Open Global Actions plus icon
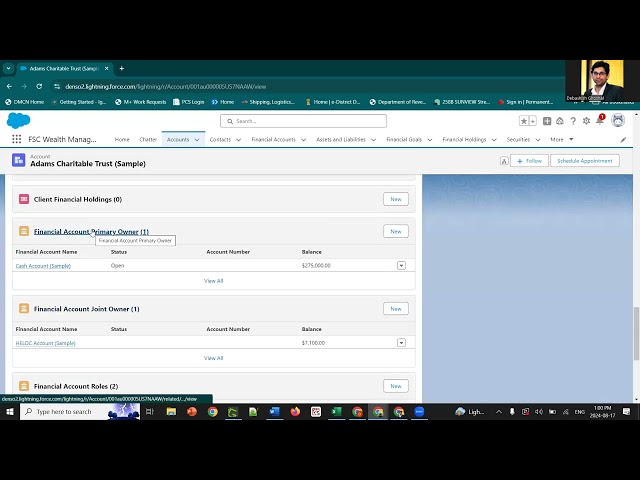640x480 pixels. (x=547, y=121)
